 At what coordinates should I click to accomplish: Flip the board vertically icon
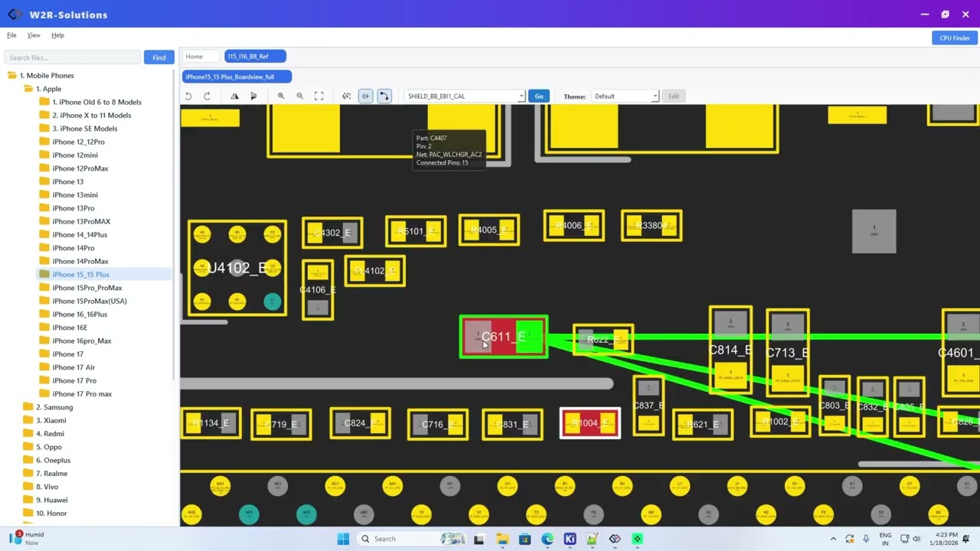pos(253,96)
